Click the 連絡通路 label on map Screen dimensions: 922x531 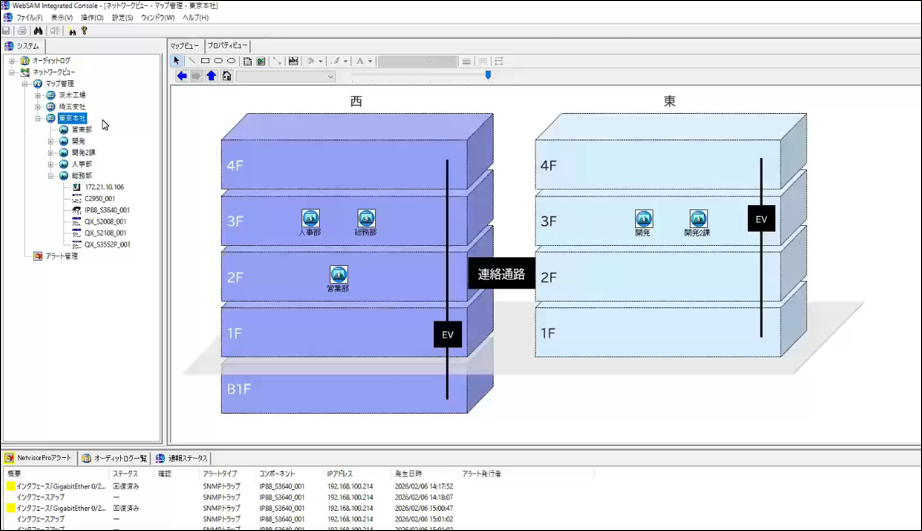[501, 274]
